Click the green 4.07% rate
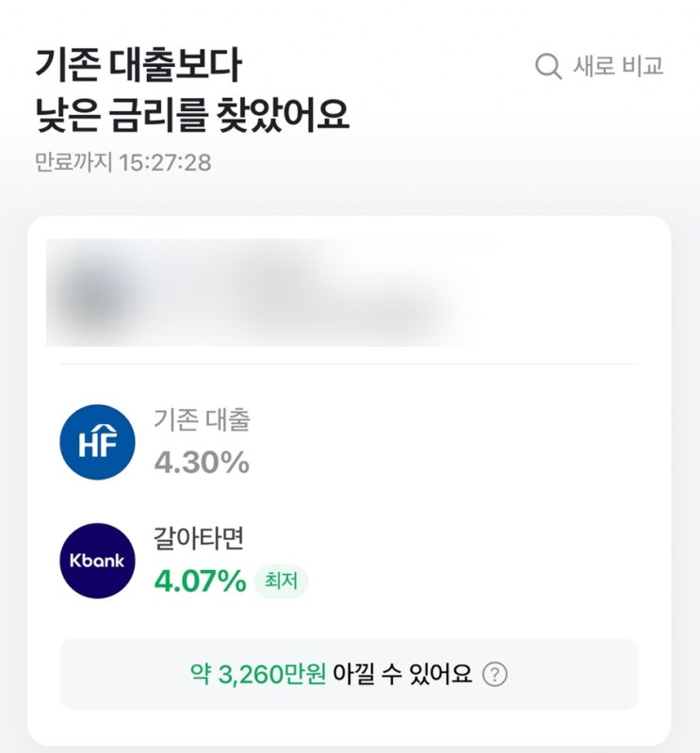Image resolution: width=700 pixels, height=753 pixels. tap(199, 581)
